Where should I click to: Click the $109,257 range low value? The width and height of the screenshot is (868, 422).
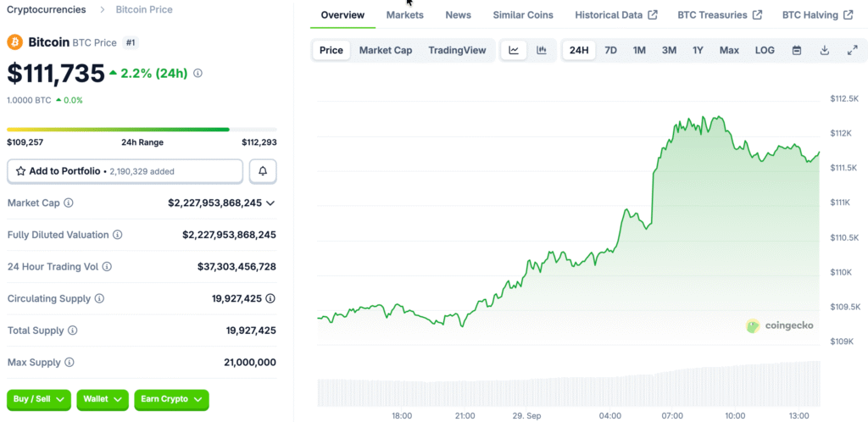tap(25, 142)
